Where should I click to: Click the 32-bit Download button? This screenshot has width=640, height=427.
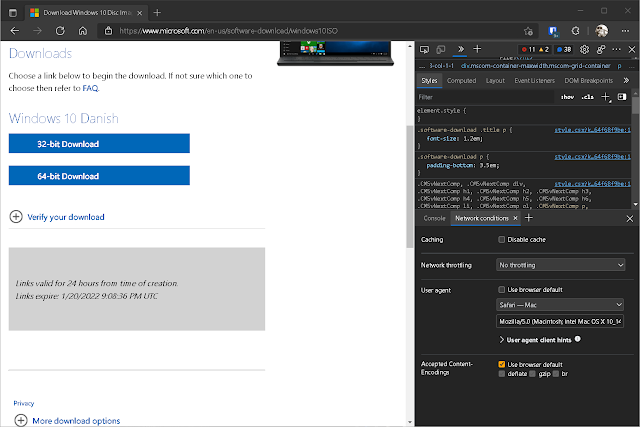pos(99,143)
